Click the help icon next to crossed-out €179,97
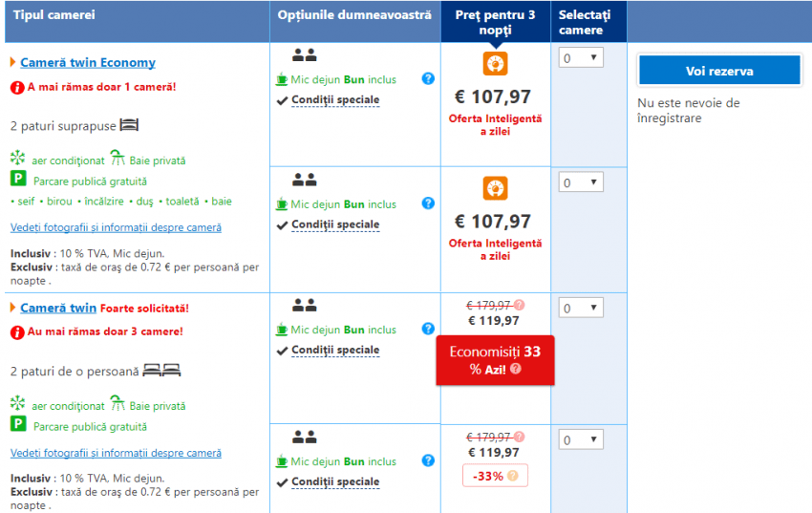 pos(520,305)
